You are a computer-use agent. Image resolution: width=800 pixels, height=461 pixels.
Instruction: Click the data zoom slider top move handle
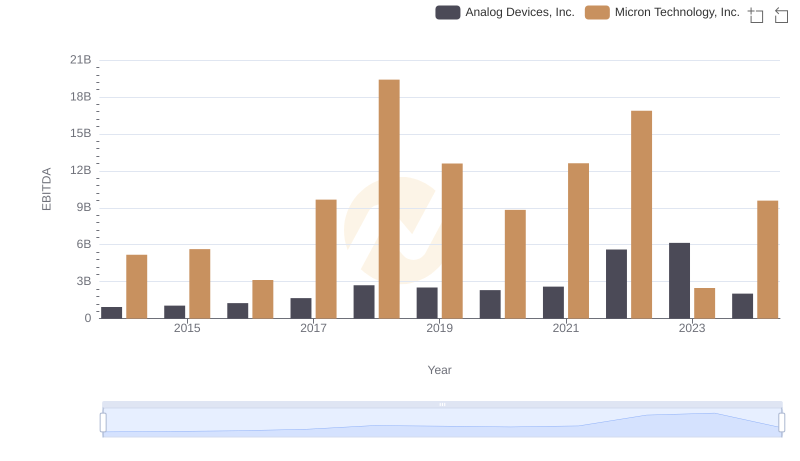coord(442,404)
